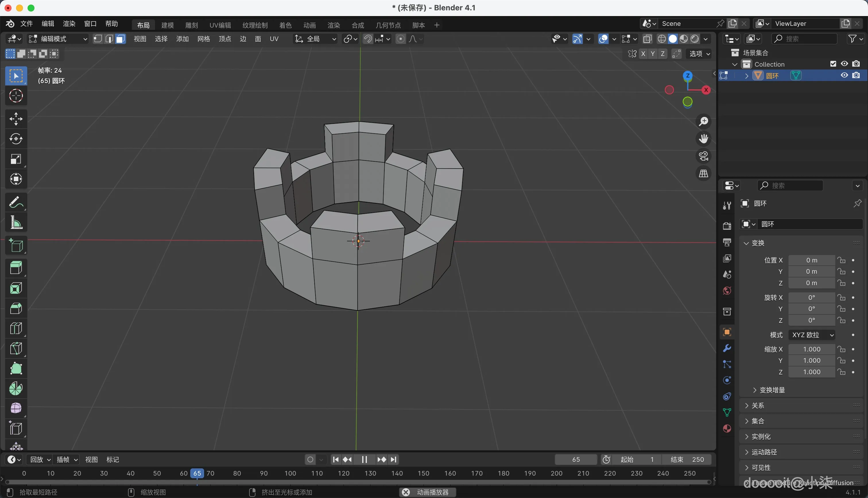The image size is (868, 498).
Task: Open the 网格 menu
Action: (x=204, y=39)
